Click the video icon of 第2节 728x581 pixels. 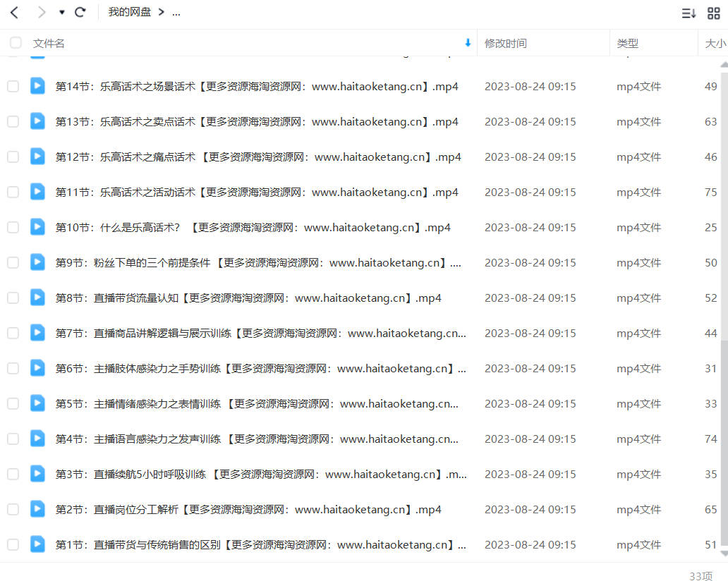37,509
